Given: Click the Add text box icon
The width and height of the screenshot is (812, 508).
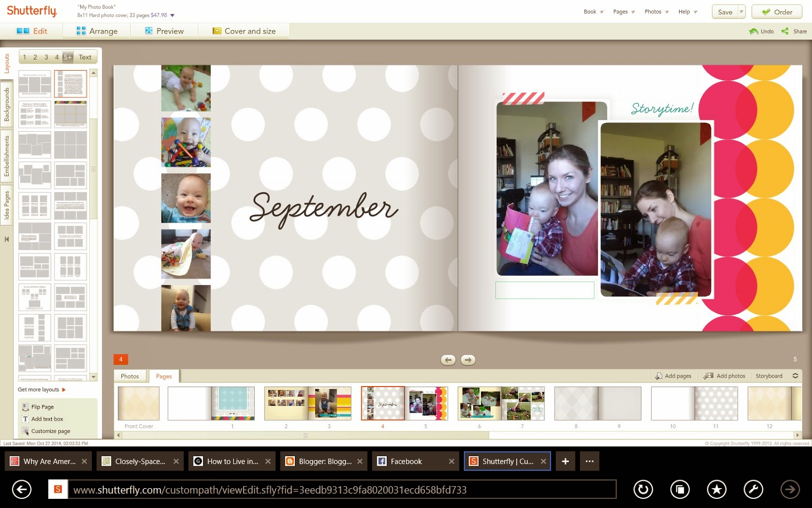Looking at the screenshot, I should [x=25, y=419].
